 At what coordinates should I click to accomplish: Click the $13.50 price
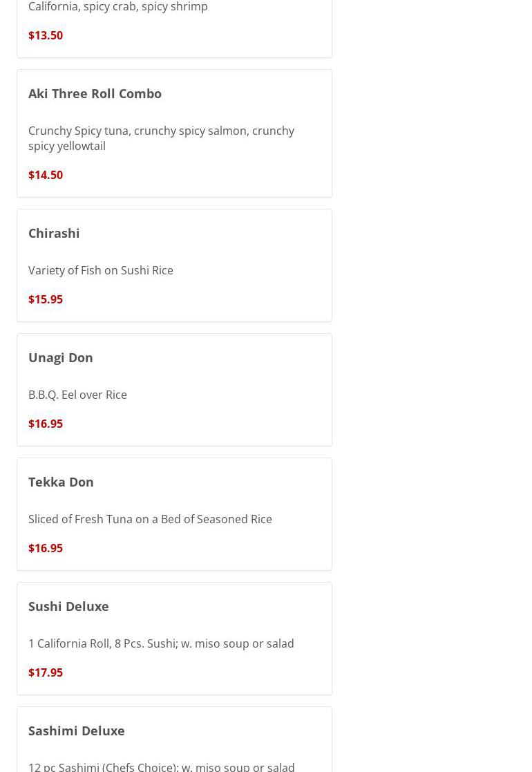tap(46, 35)
